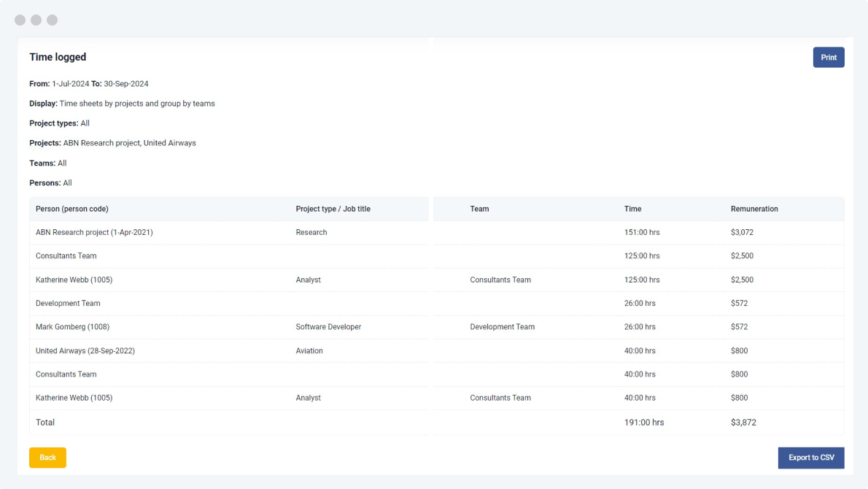
Task: Click the From date 1-Jul-2024
Action: tap(71, 83)
